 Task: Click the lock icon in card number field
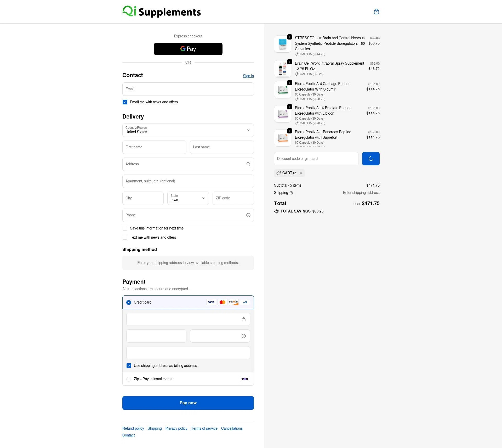point(244,319)
